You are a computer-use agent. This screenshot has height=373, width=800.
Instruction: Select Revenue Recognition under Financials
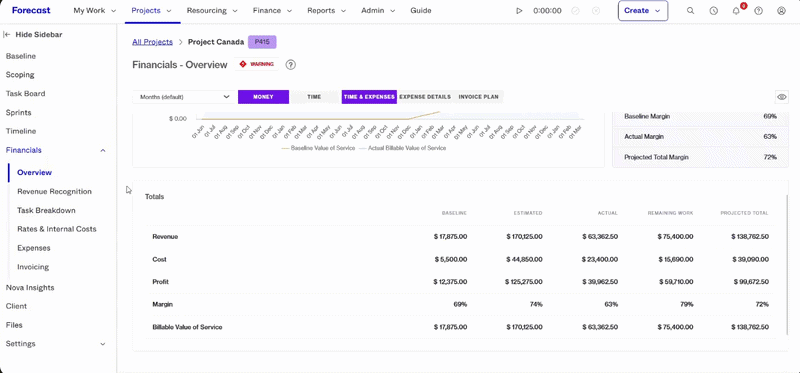click(55, 192)
